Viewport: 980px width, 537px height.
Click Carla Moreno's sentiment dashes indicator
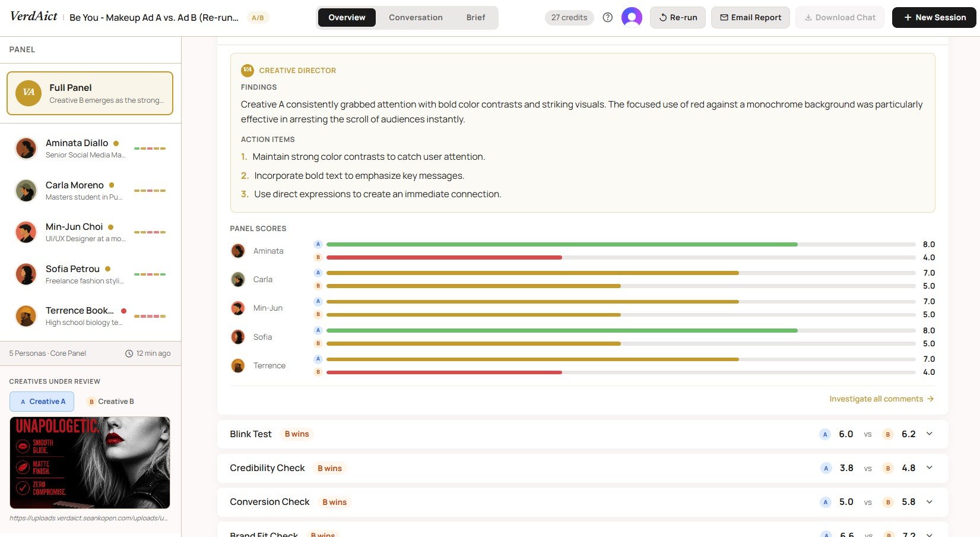(x=150, y=191)
